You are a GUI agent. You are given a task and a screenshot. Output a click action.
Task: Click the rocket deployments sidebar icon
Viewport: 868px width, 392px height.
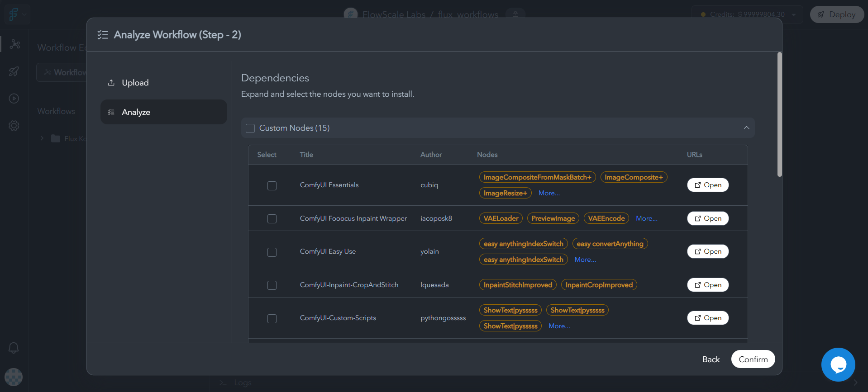(x=14, y=71)
